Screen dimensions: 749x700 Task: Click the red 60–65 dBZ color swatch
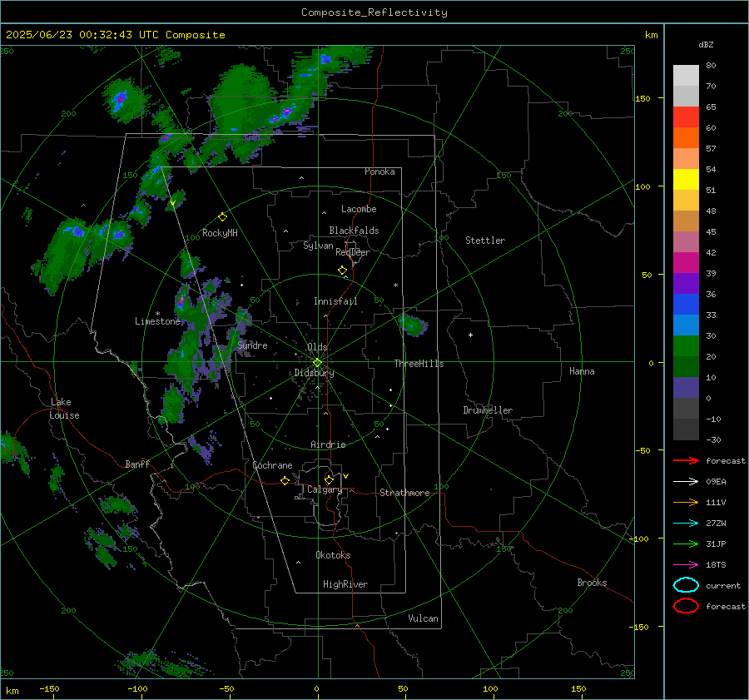tap(686, 117)
